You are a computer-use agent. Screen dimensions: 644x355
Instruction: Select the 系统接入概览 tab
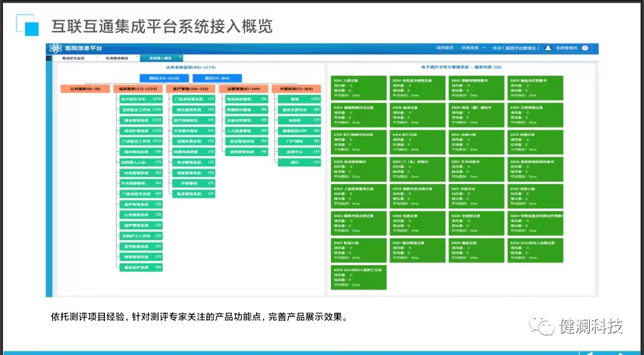click(160, 58)
